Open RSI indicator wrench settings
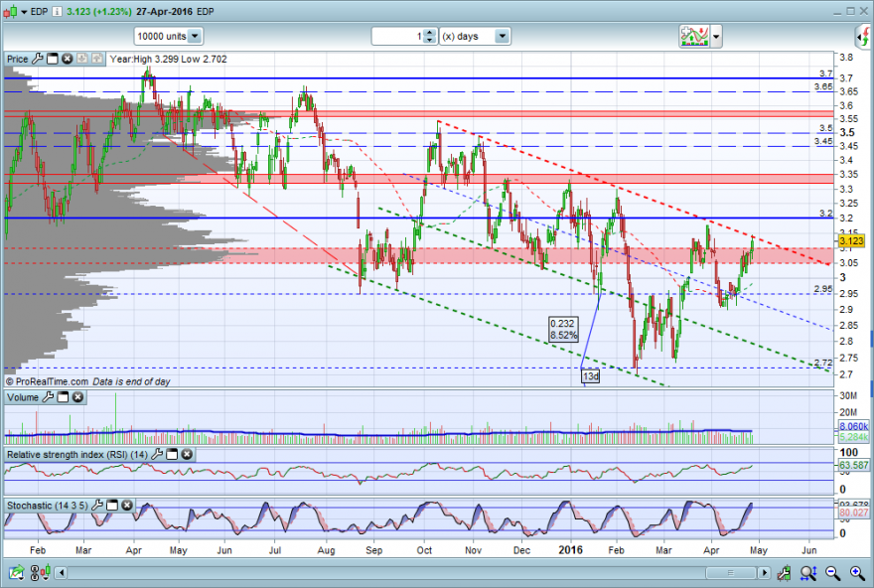The image size is (874, 588). coord(157,454)
